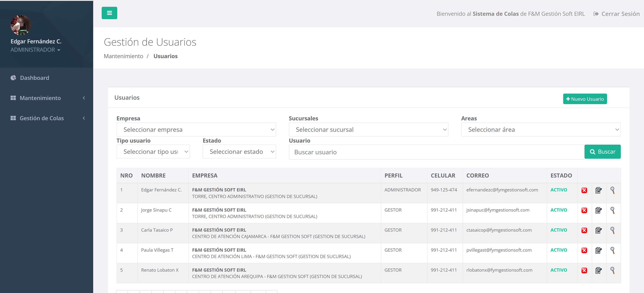Open the Dashboard sidebar item

pyautogui.click(x=35, y=78)
